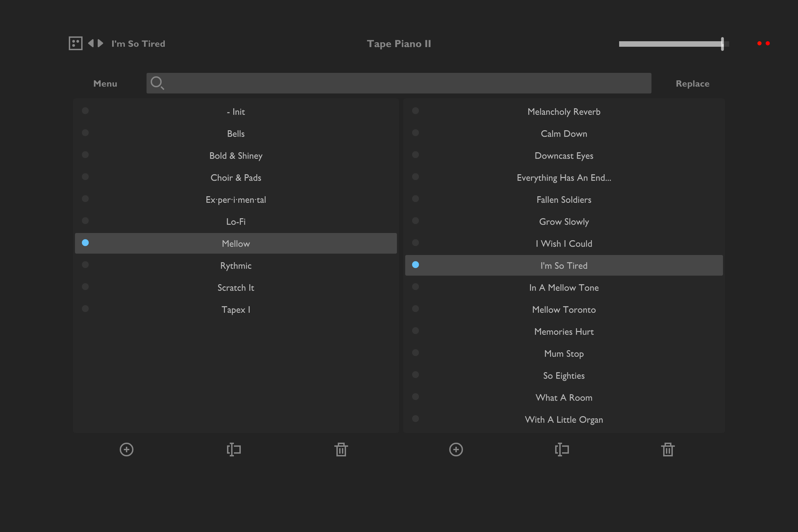
Task: Toggle the dot beside Calm Down
Action: pos(416,133)
